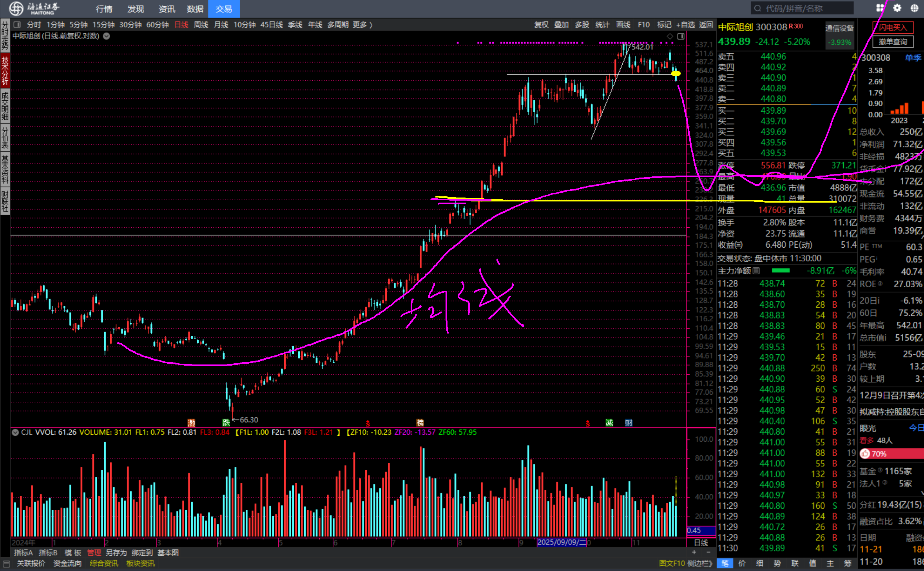
Task: Click the zoom-out minus icon below chart
Action: point(708,552)
